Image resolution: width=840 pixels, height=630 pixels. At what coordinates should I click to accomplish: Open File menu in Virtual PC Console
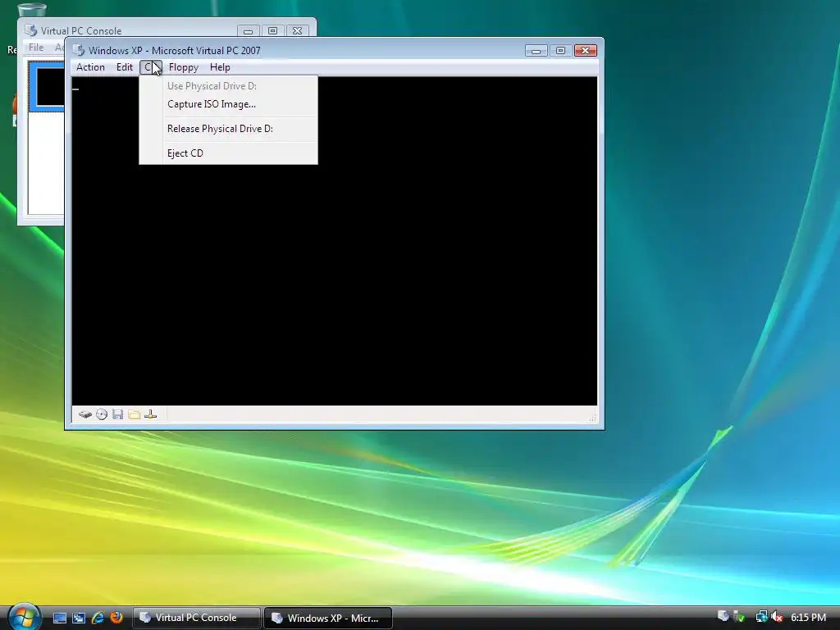(36, 47)
